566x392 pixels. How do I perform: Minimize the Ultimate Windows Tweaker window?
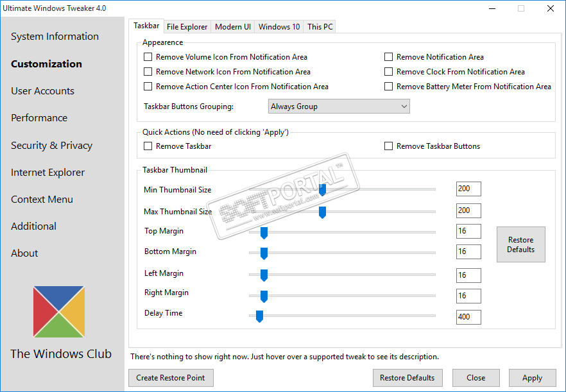pos(492,8)
